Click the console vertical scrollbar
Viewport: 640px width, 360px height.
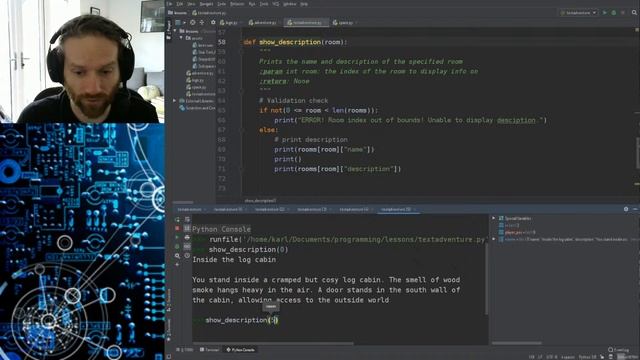click(x=487, y=280)
